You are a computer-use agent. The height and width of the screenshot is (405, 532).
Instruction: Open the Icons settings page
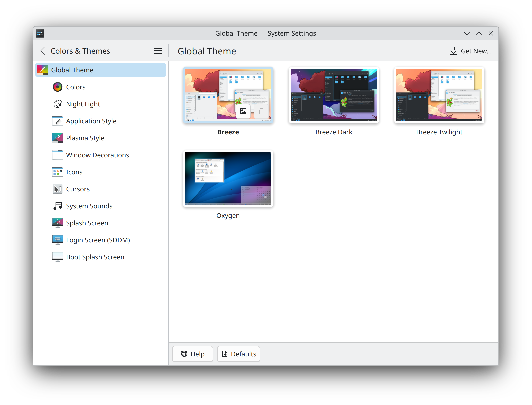pos(101,172)
